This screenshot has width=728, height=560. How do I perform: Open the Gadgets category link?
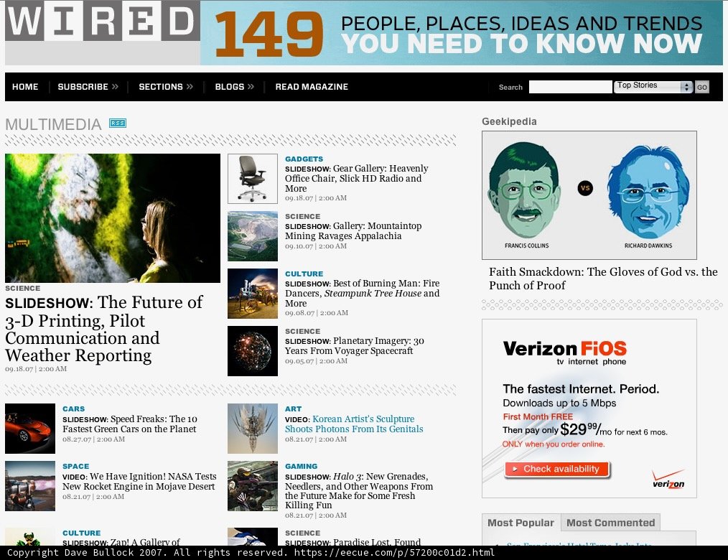[x=304, y=159]
